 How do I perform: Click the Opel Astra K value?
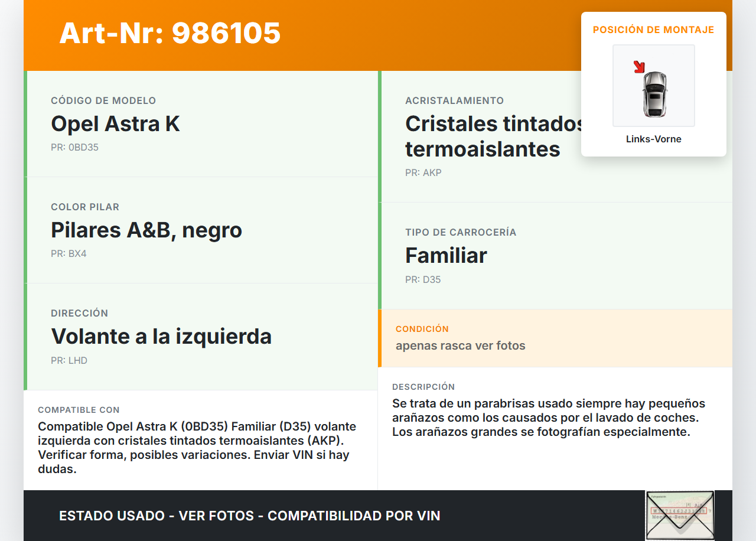(115, 124)
